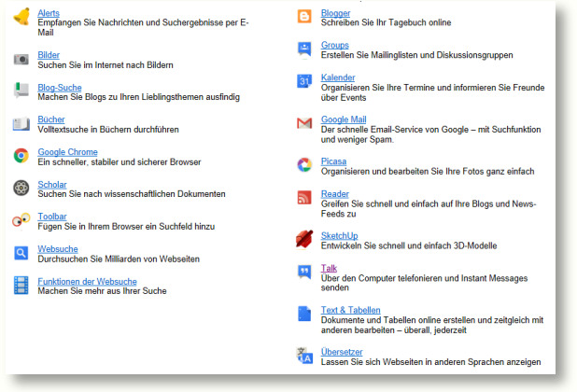Click the red RSS Reader icon
The height and width of the screenshot is (392, 577).
click(304, 197)
